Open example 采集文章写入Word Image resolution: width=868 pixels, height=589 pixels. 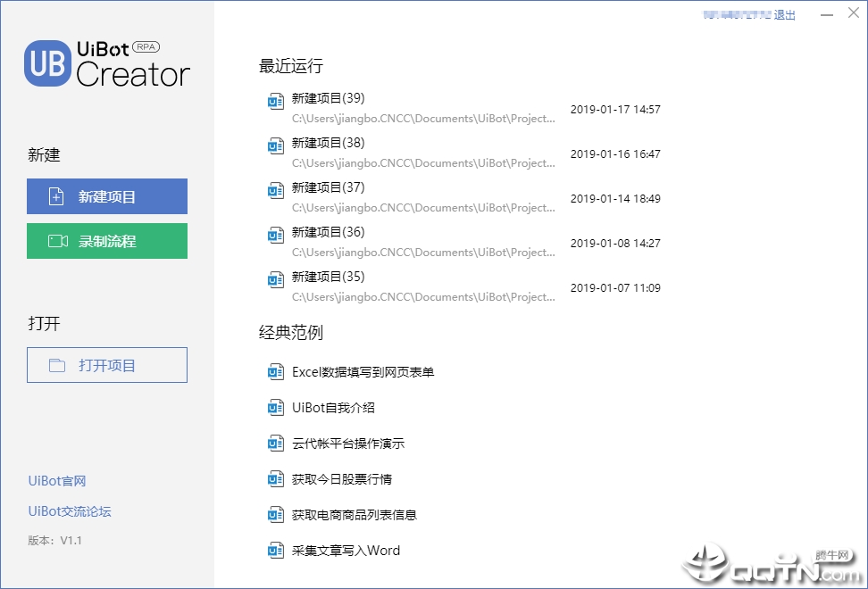coord(346,551)
